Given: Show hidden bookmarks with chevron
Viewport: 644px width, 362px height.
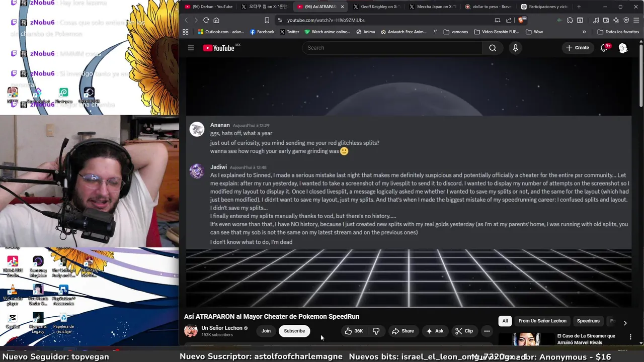Looking at the screenshot, I should click(584, 32).
